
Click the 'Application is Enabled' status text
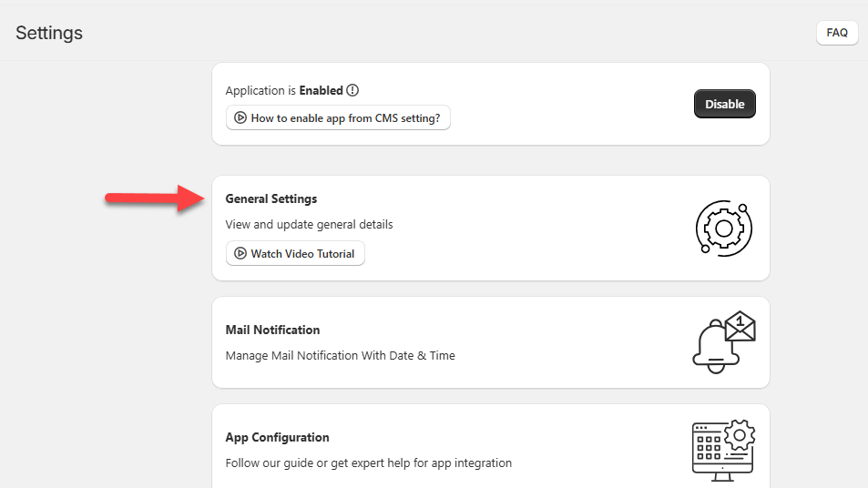284,90
